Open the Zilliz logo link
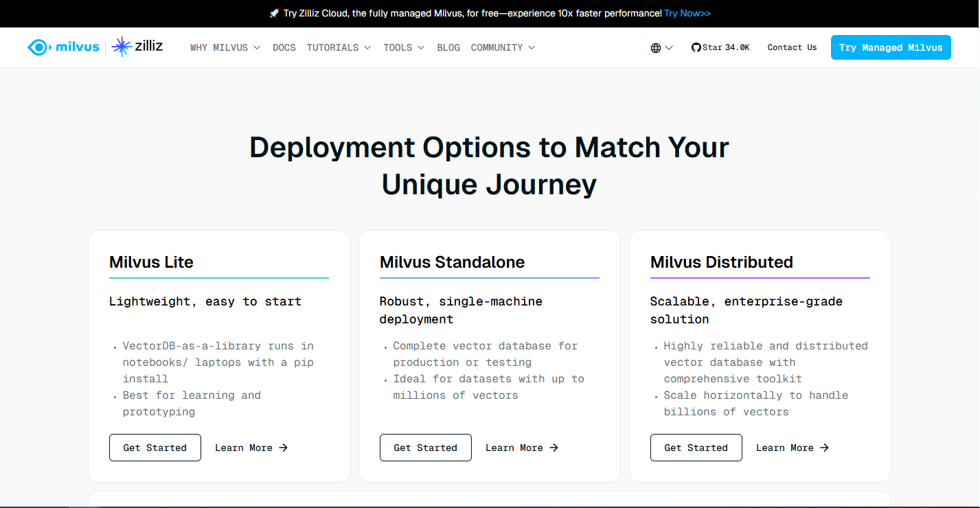980x508 pixels. tap(137, 47)
